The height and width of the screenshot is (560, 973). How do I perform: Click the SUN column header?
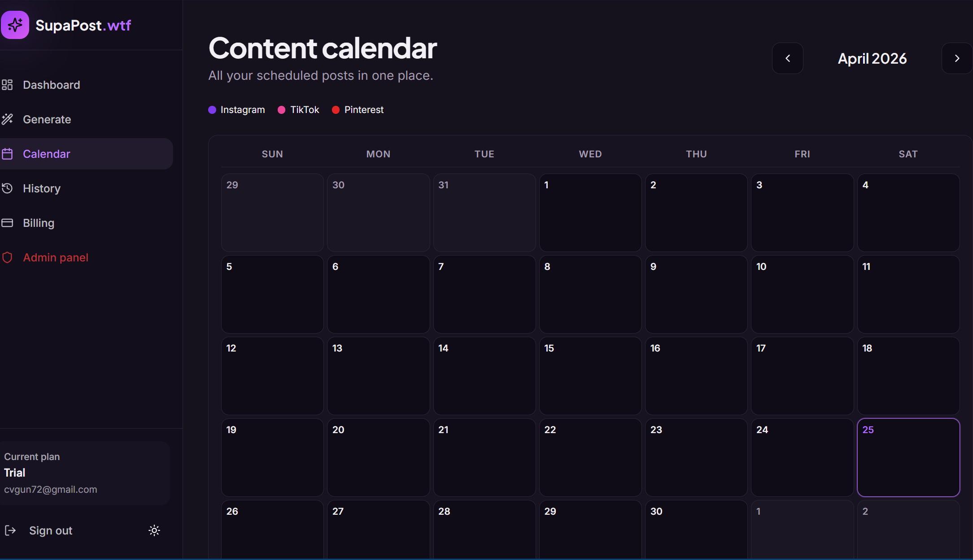point(272,154)
